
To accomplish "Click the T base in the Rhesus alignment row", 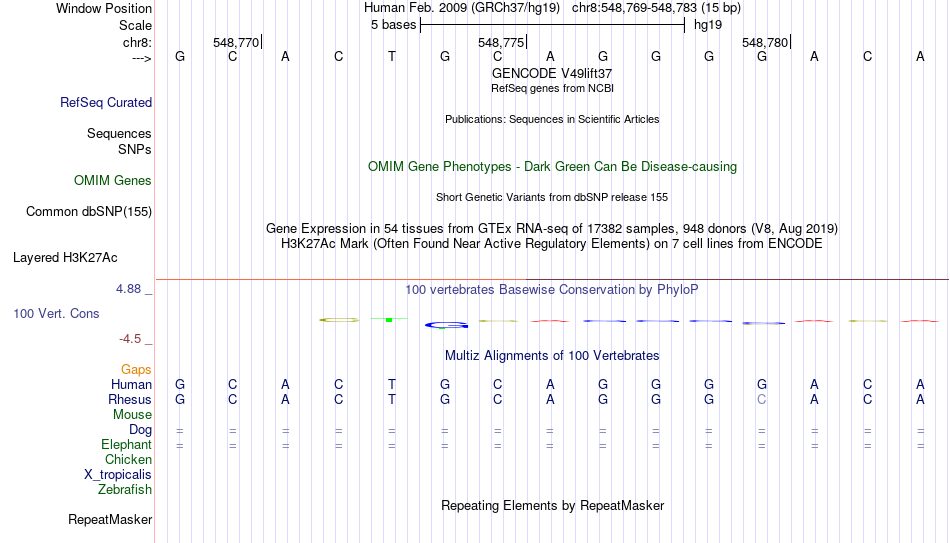I will point(391,399).
